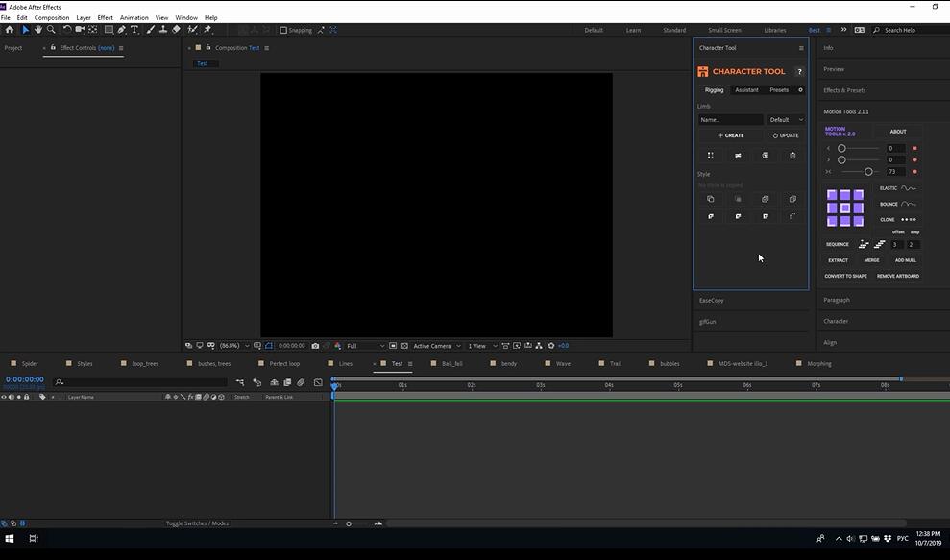This screenshot has height=560, width=950.
Task: Take a snapshot with the camera icon
Action: (x=315, y=346)
